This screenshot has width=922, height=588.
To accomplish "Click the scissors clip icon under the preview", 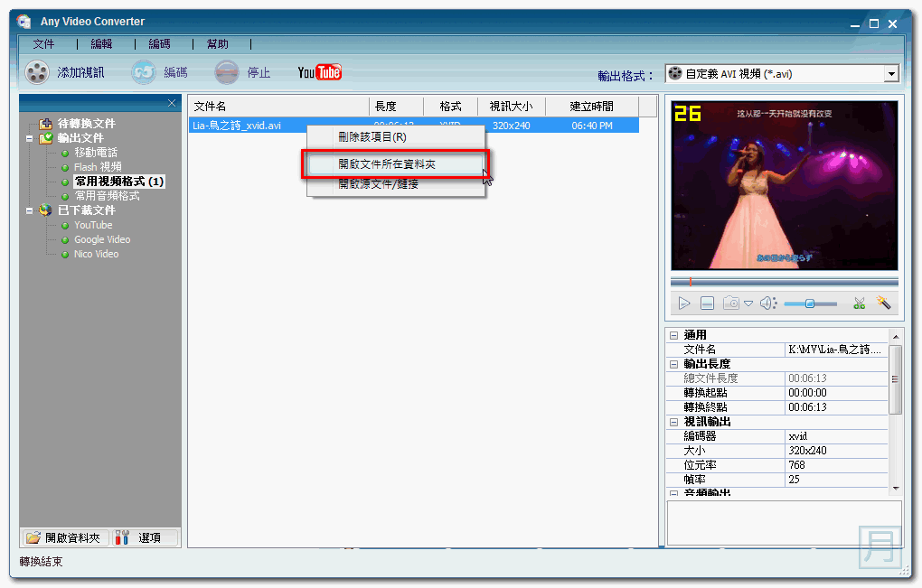I will click(860, 303).
